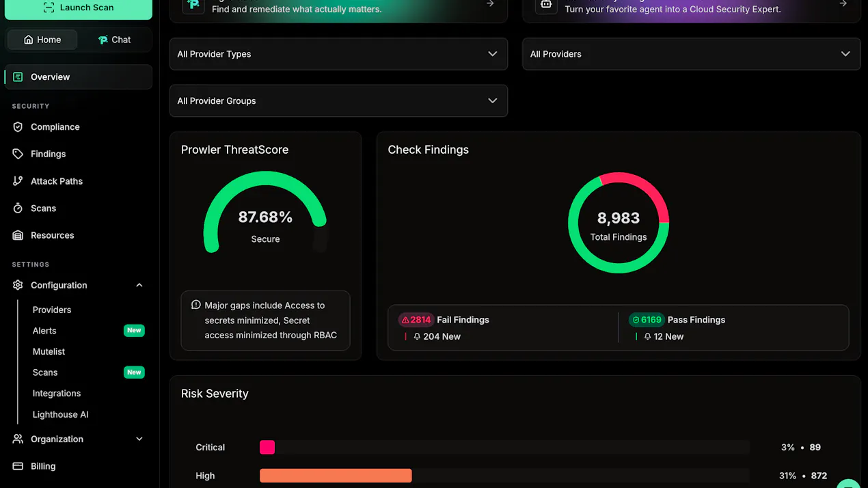The image size is (868, 488).
Task: Click the Prowler logo in green banner
Action: [x=193, y=5]
